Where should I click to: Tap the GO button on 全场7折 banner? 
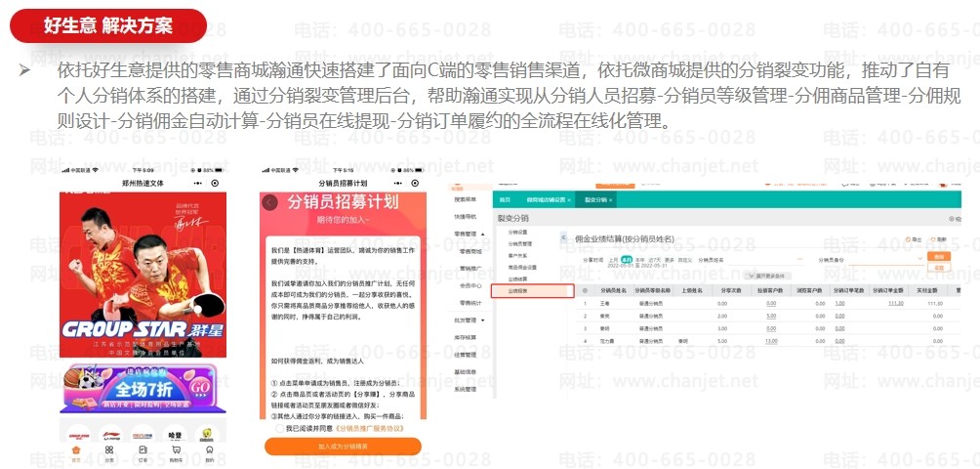tap(200, 388)
